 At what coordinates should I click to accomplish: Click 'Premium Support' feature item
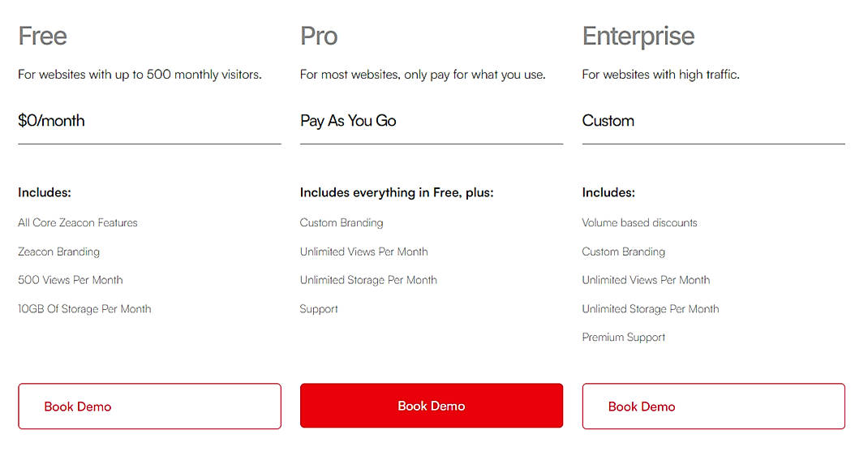623,338
